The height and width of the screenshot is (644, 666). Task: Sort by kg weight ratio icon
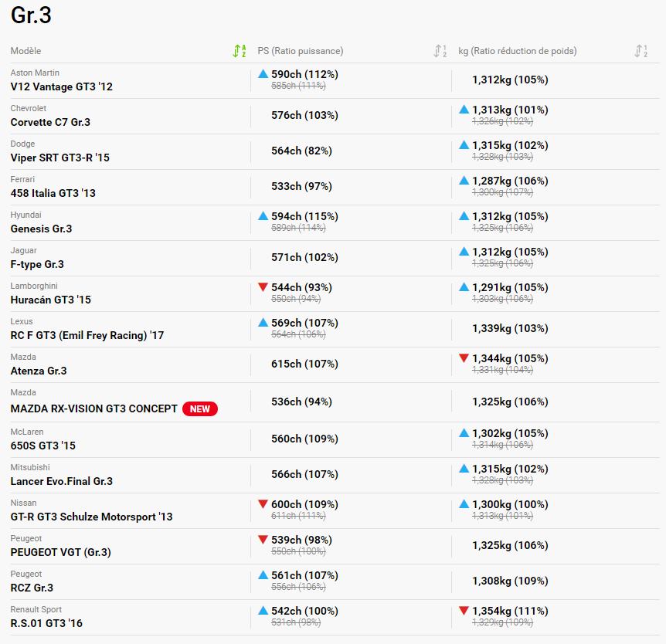pyautogui.click(x=641, y=51)
